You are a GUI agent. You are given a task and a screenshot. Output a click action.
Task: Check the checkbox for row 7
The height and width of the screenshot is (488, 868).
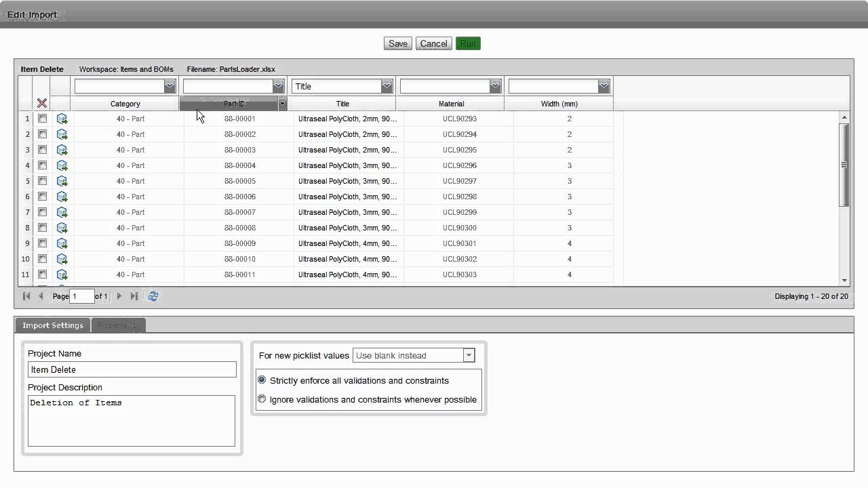click(42, 212)
